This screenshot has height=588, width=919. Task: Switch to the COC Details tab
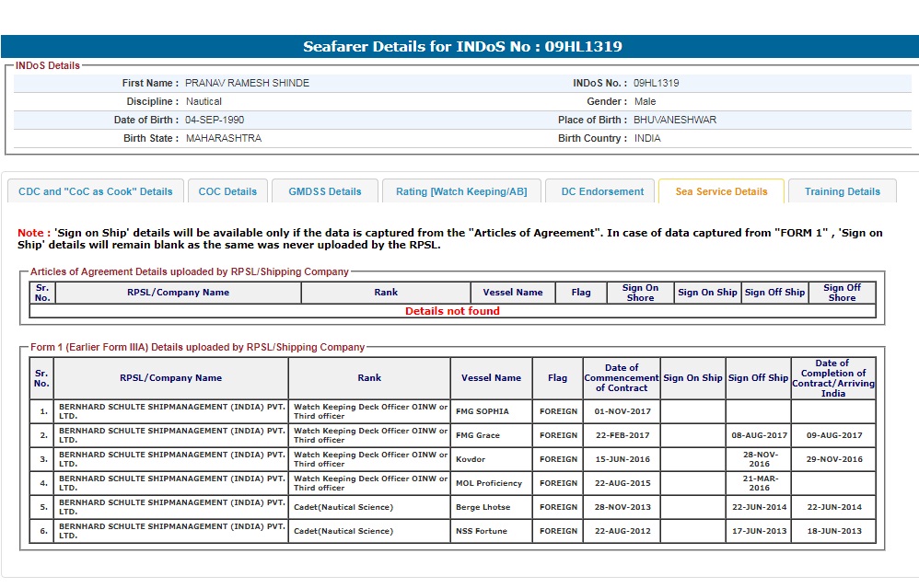coord(227,191)
